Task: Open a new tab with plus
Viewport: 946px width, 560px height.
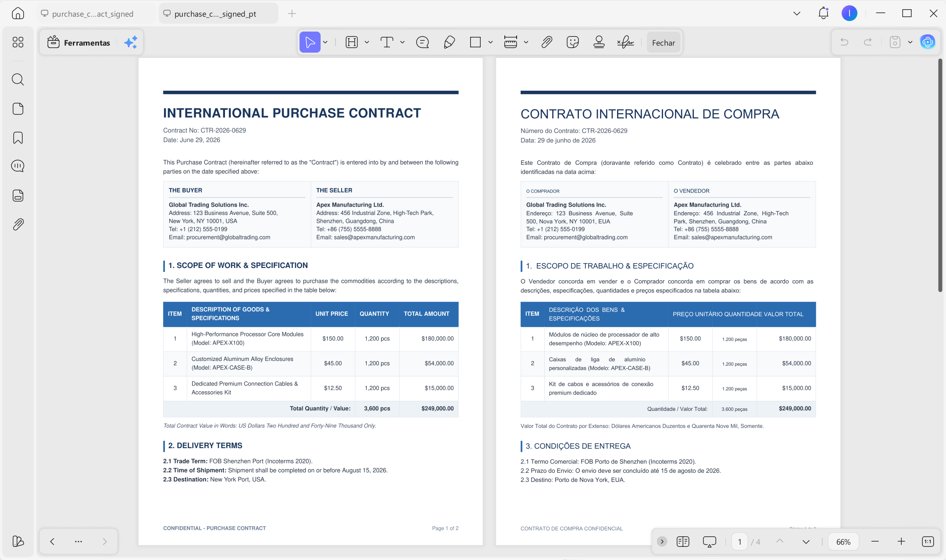Action: pos(292,14)
